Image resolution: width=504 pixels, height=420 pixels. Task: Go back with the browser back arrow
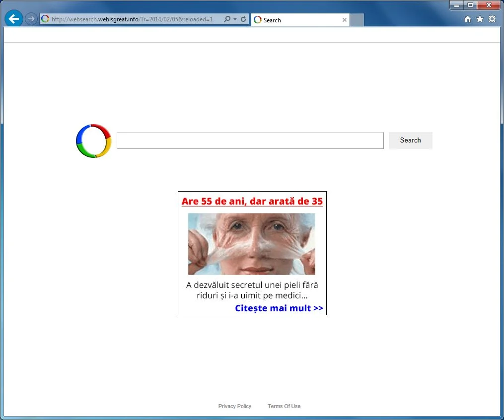13,19
